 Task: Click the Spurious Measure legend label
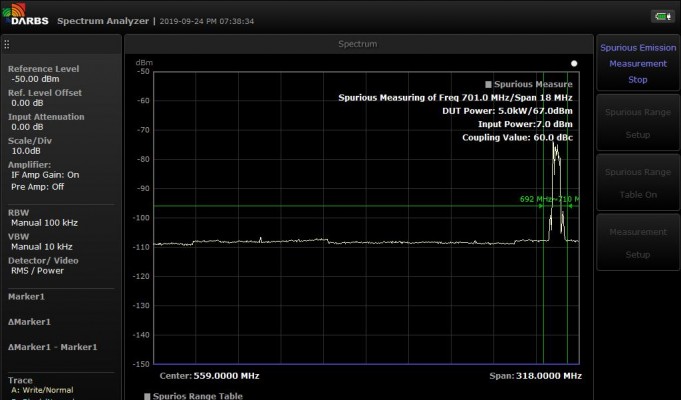coord(529,84)
